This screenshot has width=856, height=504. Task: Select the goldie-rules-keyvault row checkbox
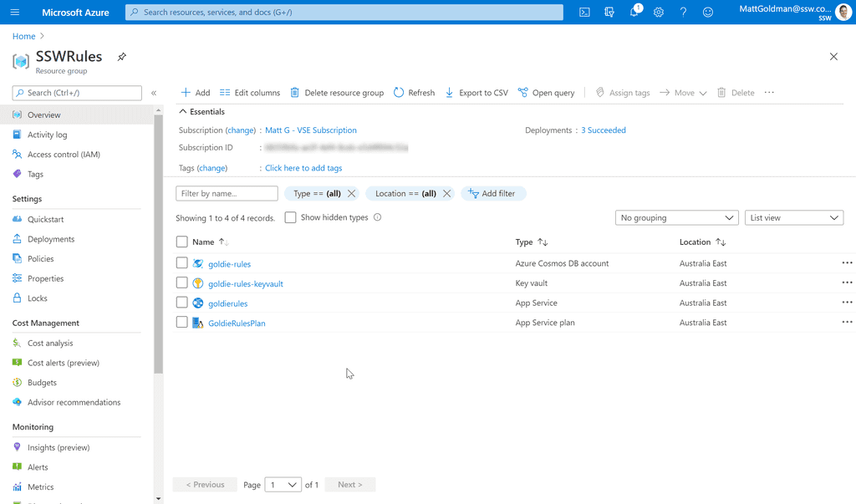tap(181, 283)
